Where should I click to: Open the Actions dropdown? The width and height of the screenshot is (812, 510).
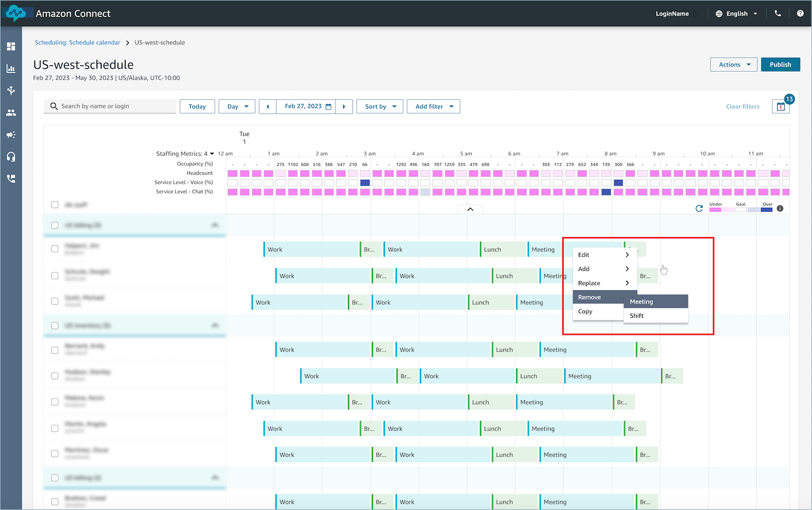734,65
